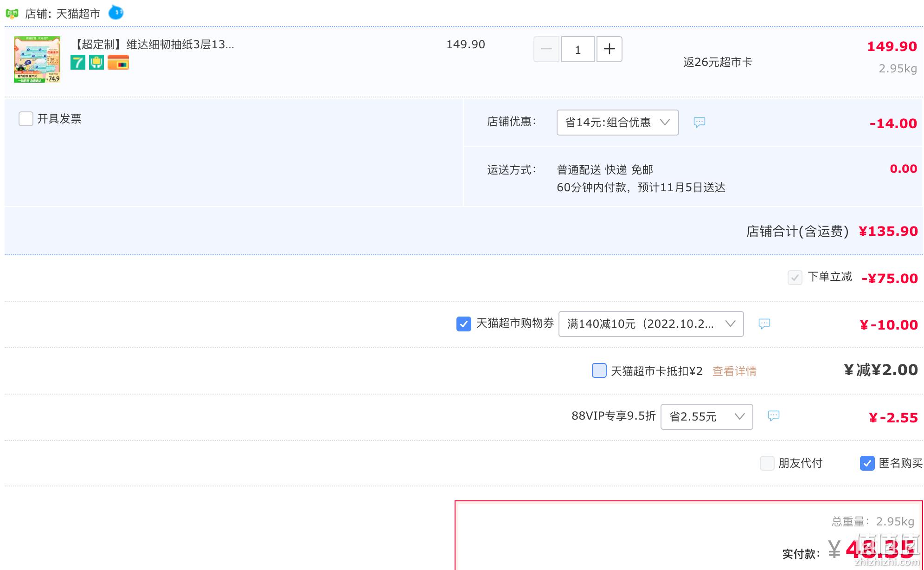Click the comment icon beside 满140减10元 coupon
Screen dimensions: 924x570
point(764,324)
